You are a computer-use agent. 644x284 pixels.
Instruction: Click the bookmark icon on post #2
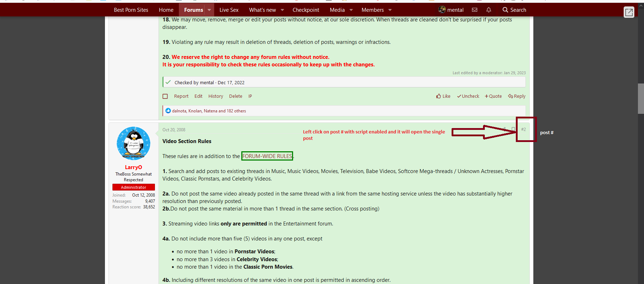tap(513, 129)
